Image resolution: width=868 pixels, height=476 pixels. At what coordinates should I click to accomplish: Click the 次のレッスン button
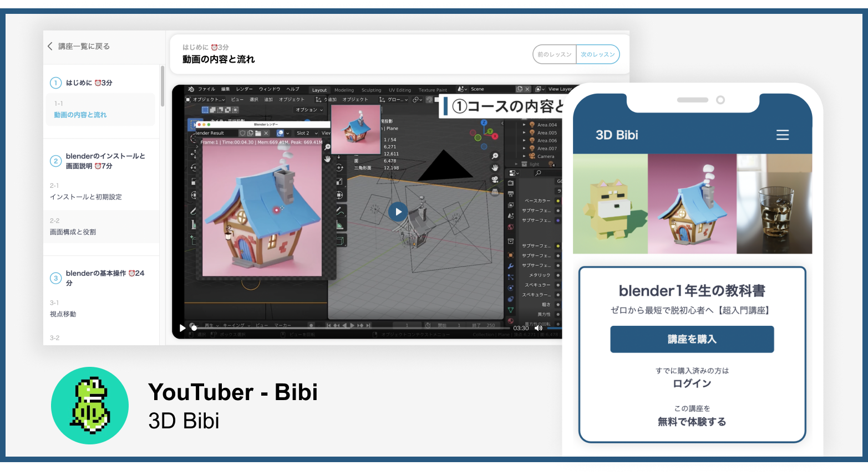point(598,54)
